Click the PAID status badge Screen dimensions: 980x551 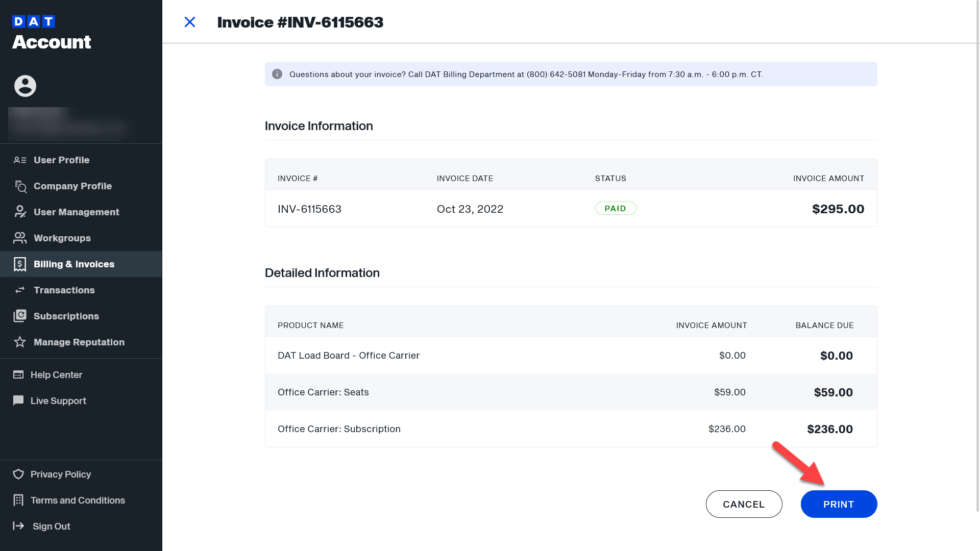[616, 208]
